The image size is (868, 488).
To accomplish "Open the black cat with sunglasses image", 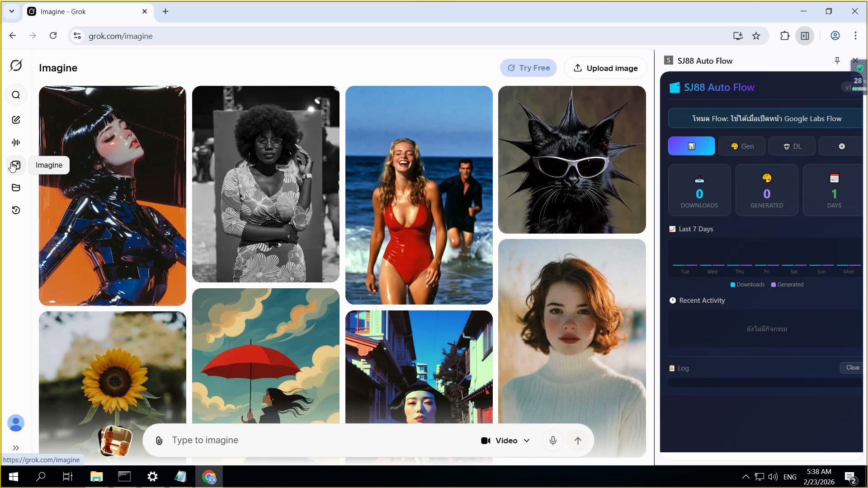I will point(571,160).
